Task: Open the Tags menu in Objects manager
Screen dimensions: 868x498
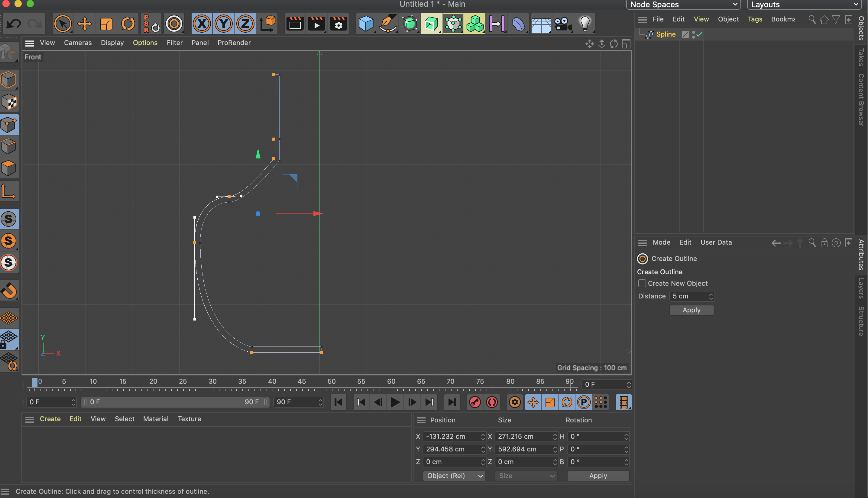Action: pos(754,19)
